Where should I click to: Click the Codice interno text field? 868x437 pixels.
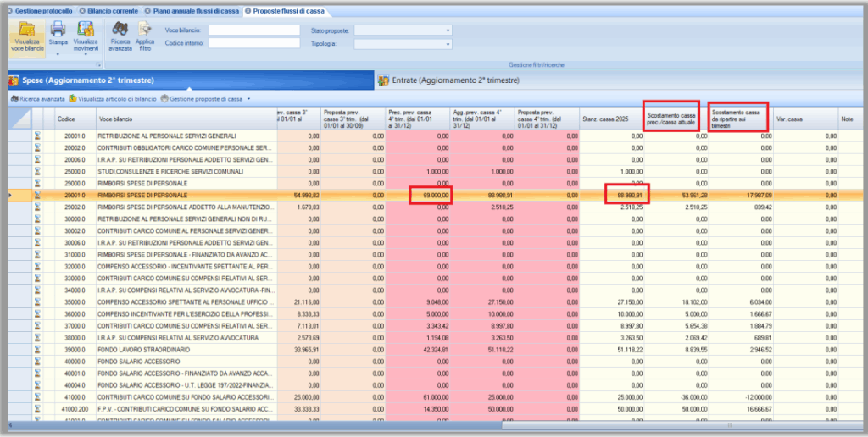253,43
